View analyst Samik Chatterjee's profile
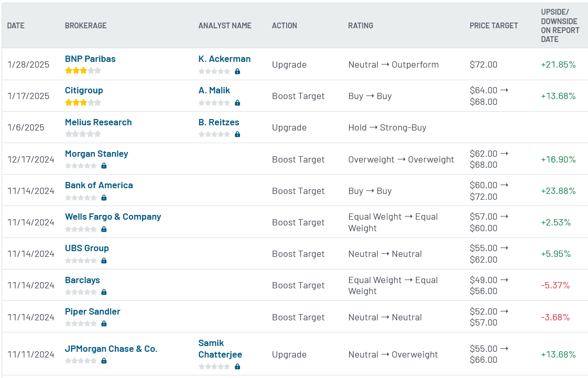 (220, 349)
